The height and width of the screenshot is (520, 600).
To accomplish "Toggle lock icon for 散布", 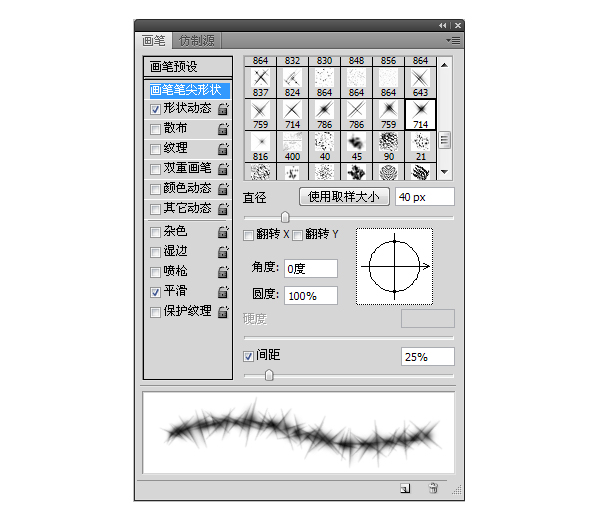I will tap(223, 129).
